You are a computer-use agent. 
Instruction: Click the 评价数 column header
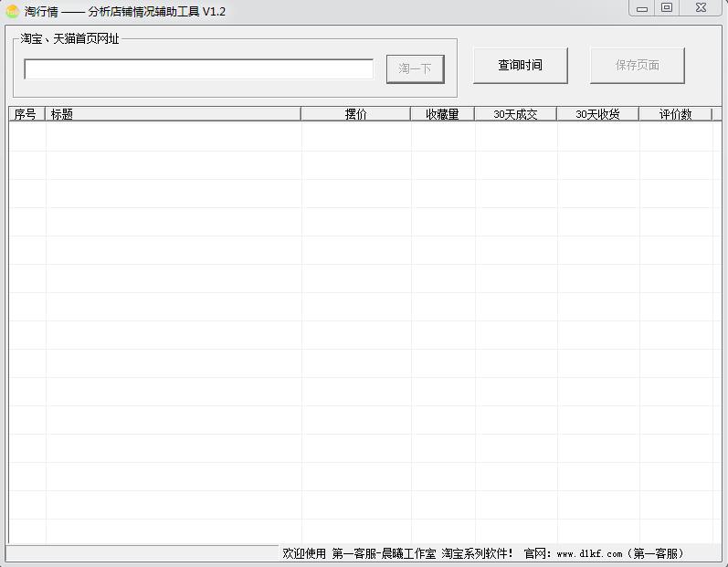click(x=675, y=114)
